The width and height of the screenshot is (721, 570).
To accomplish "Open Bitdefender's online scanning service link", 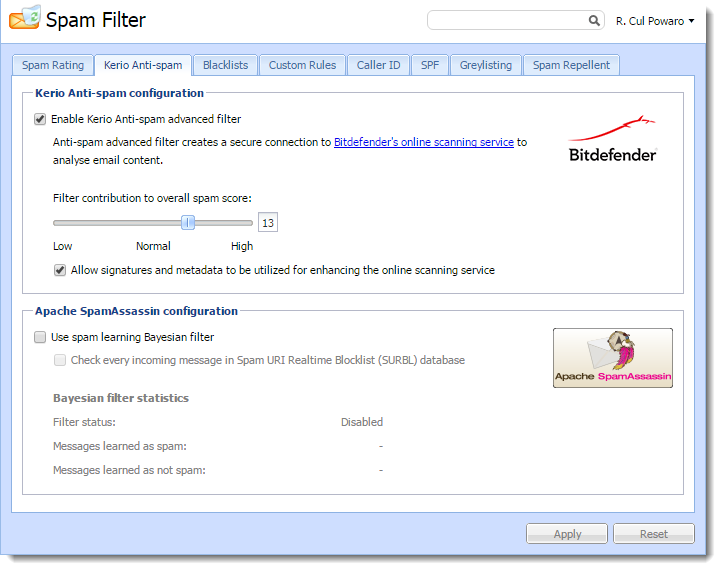I will tap(423, 142).
